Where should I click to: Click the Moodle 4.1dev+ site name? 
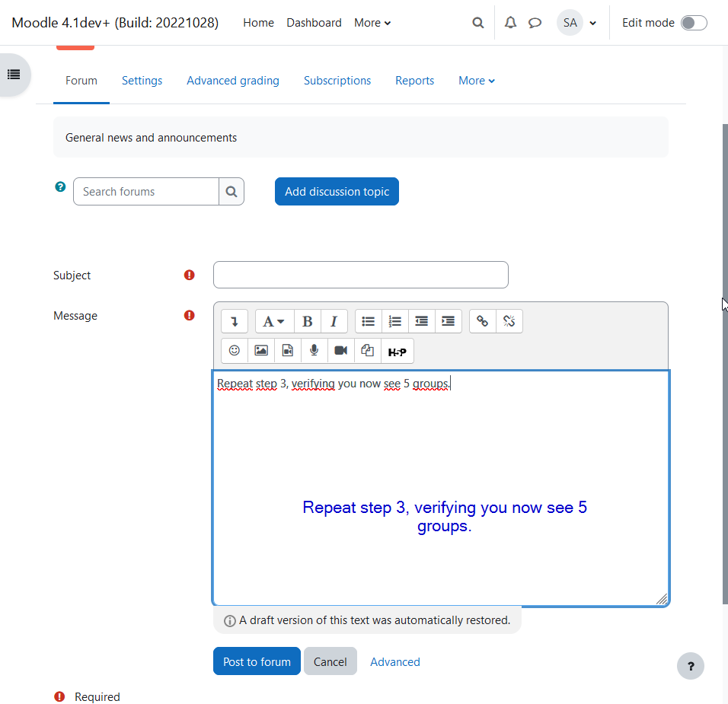(115, 23)
